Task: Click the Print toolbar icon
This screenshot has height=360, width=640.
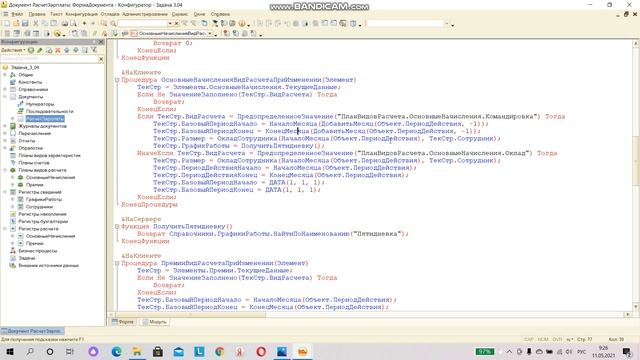Action: pos(64,24)
